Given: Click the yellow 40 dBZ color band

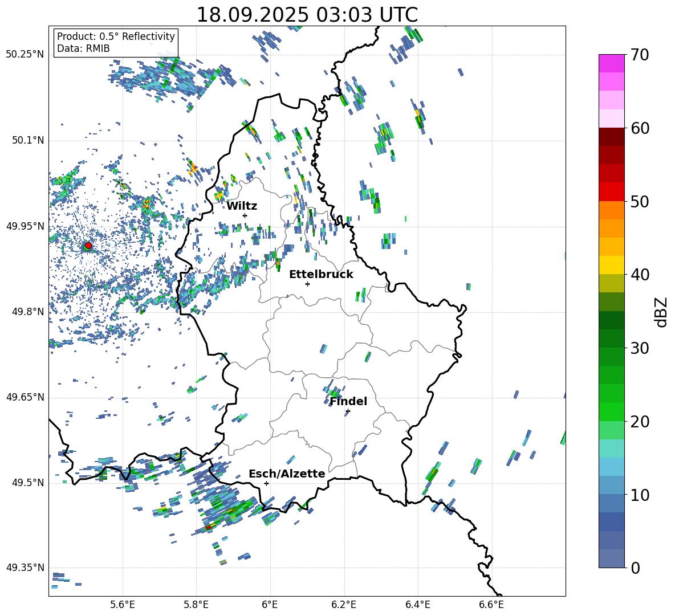Looking at the screenshot, I should tap(611, 265).
